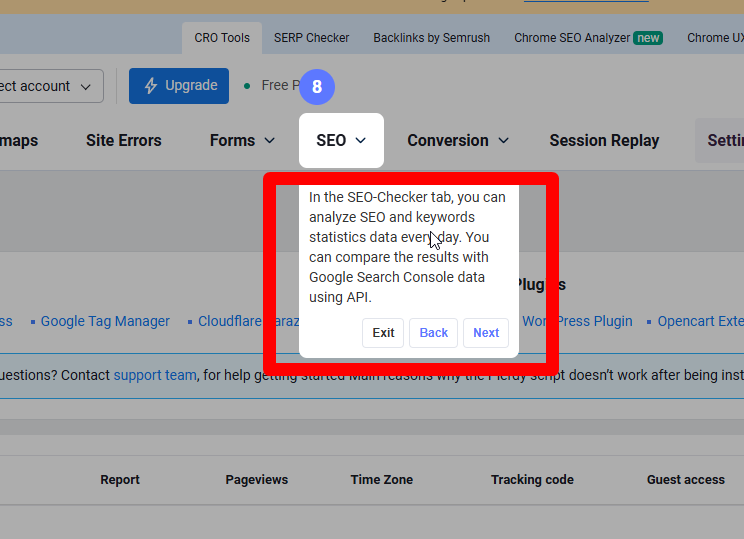The image size is (744, 539).
Task: Click the Pageviews column header
Action: point(257,480)
